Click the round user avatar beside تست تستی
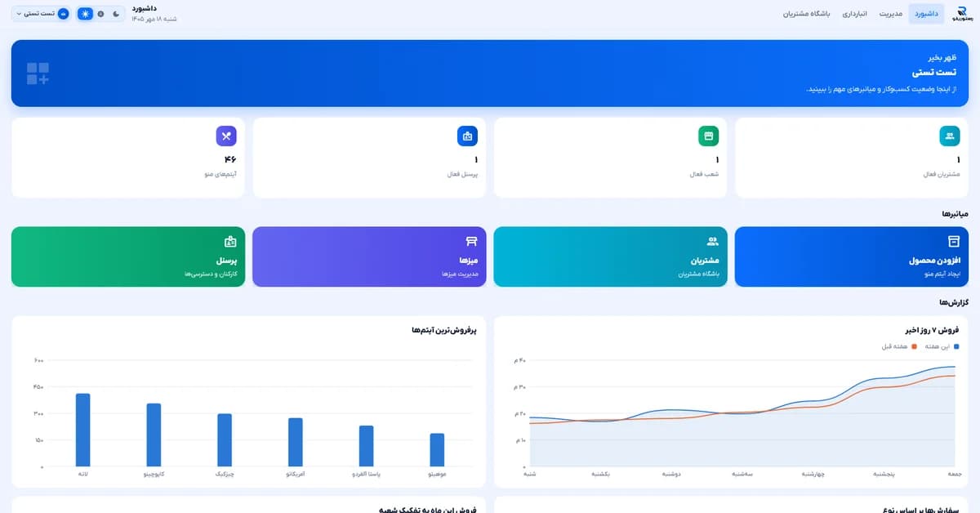This screenshot has width=980, height=513. pyautogui.click(x=63, y=14)
